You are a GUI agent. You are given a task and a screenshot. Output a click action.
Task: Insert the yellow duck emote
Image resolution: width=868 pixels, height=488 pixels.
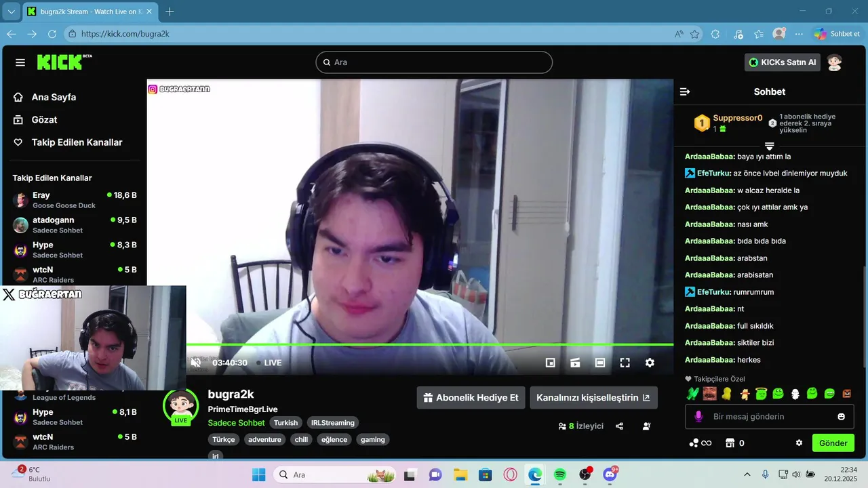click(x=727, y=394)
